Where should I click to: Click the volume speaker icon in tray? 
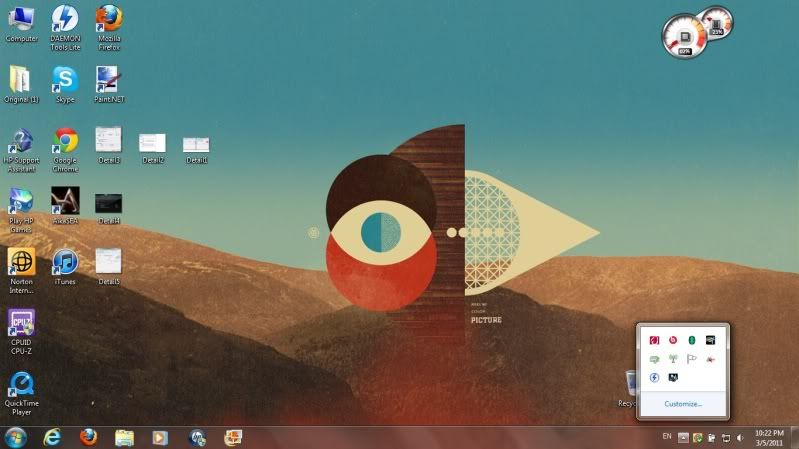click(739, 437)
